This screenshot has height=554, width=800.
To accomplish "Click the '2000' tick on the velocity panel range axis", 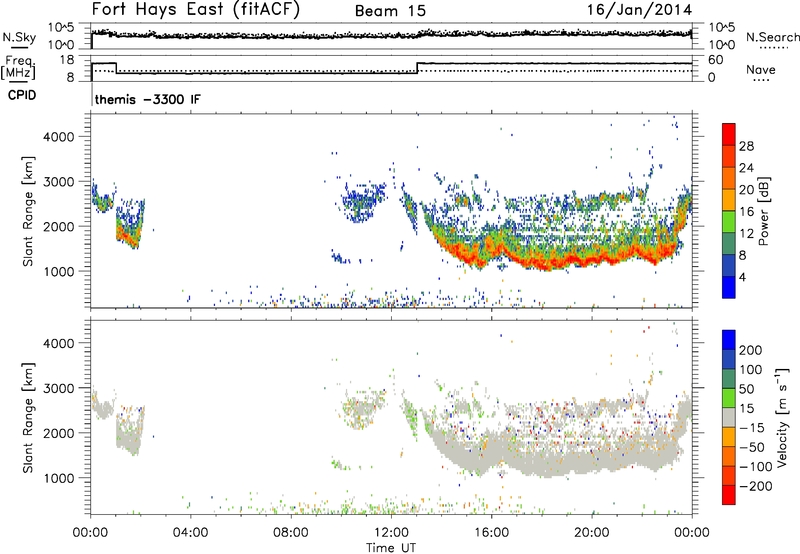I will [59, 433].
